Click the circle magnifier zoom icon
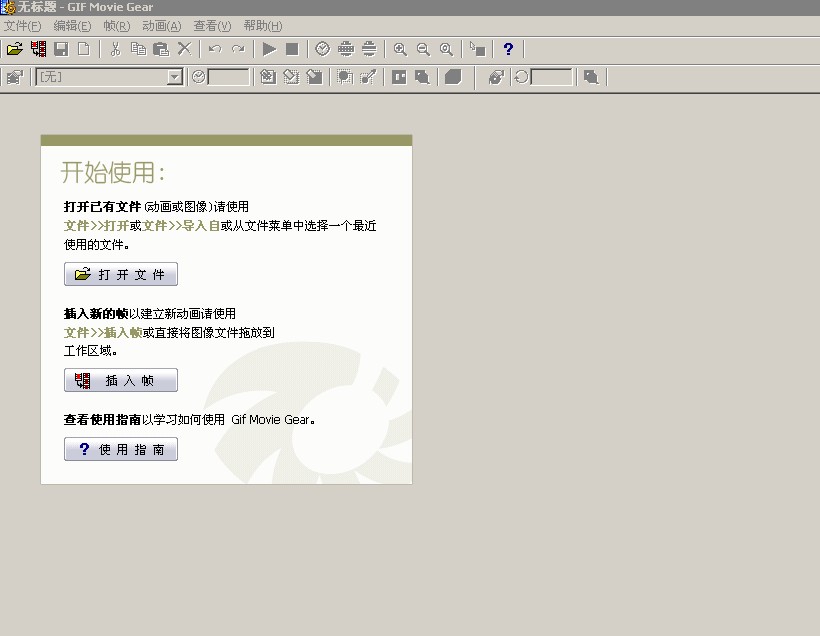This screenshot has height=636, width=820. coord(446,49)
